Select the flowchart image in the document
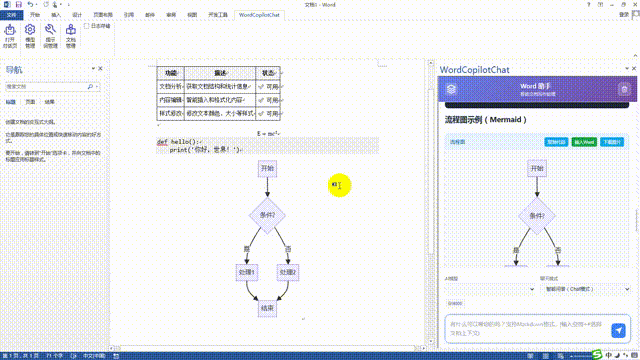 tap(267, 238)
